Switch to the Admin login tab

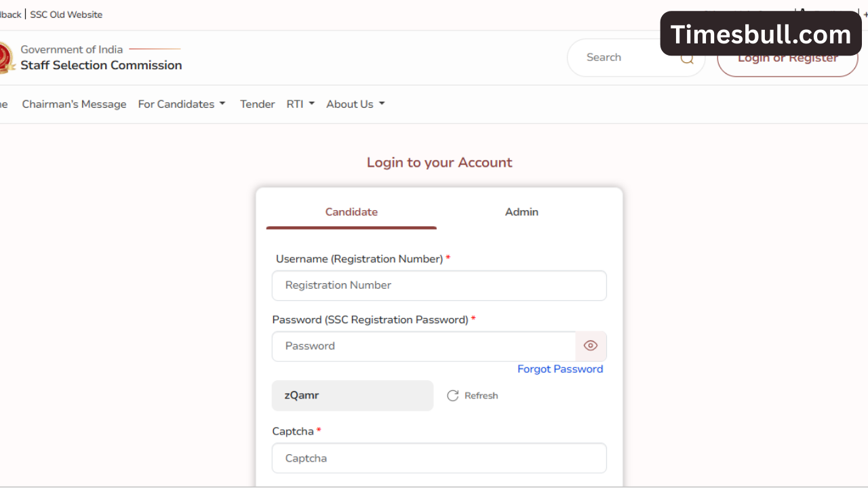(x=521, y=212)
